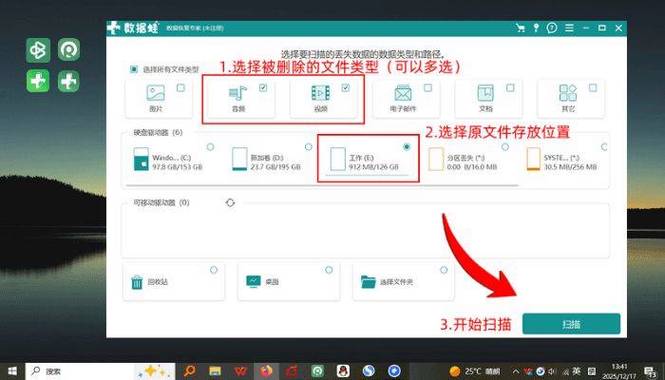Click the 23.7 GB/195 GB capacity text

(276, 167)
